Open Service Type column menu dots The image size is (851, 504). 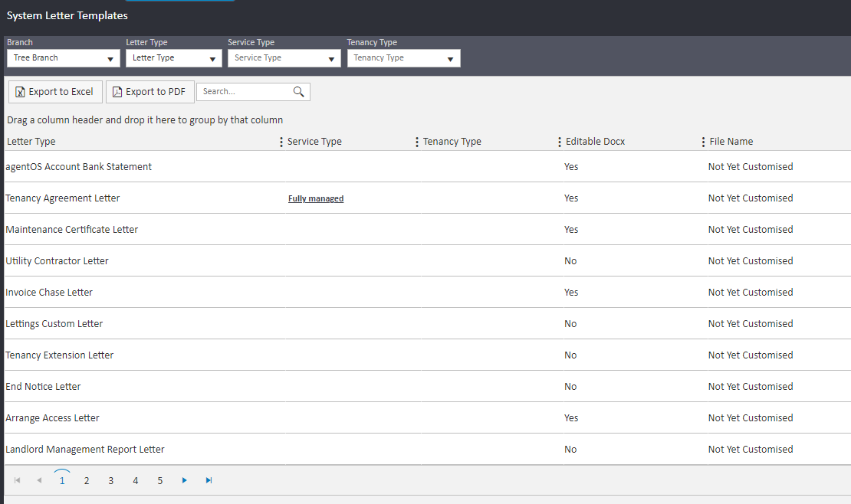416,142
